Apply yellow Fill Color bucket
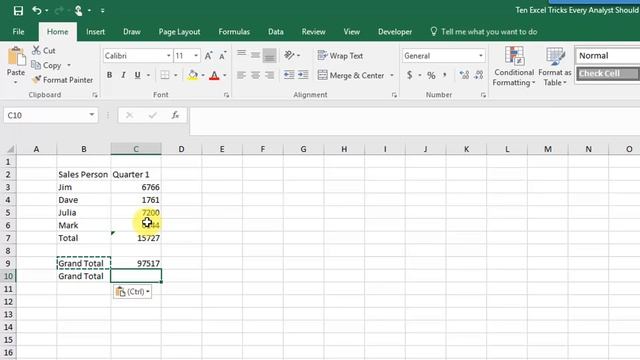Image resolution: width=640 pixels, height=360 pixels. pos(193,75)
